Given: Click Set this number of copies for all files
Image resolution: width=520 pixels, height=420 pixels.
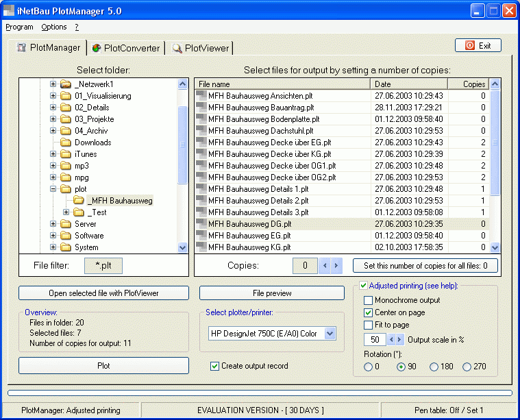Looking at the screenshot, I should (x=425, y=266).
